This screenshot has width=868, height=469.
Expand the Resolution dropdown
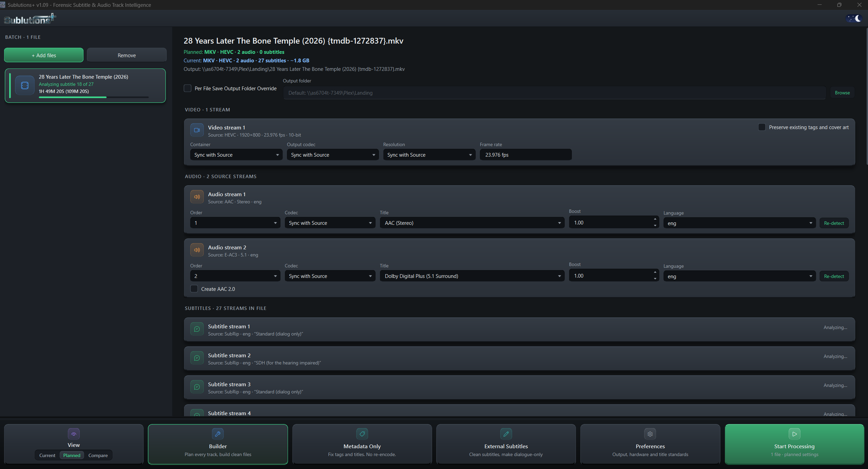click(429, 155)
